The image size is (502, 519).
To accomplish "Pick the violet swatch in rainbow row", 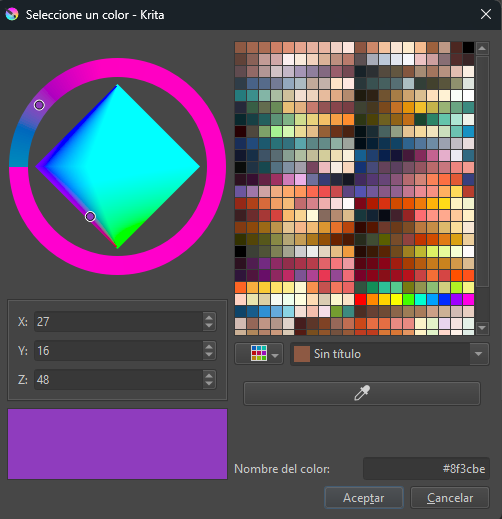I will (456, 299).
